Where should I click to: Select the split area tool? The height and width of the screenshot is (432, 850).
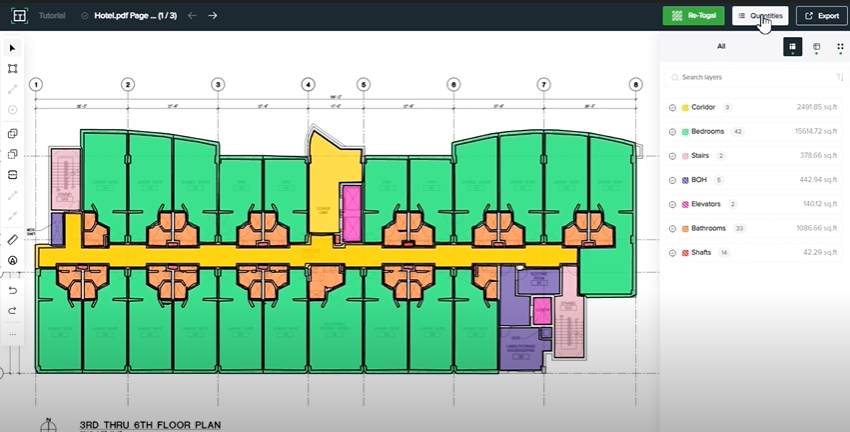click(x=12, y=175)
